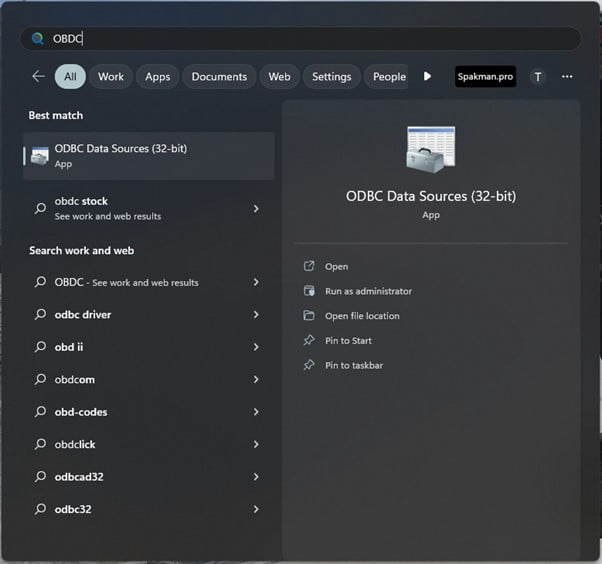Switch to the Apps filter tab

[157, 76]
